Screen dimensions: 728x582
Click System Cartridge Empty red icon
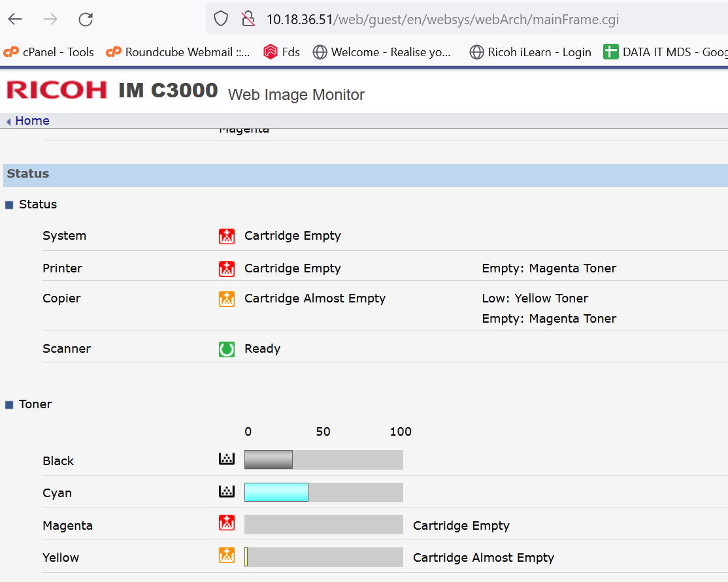tap(227, 236)
